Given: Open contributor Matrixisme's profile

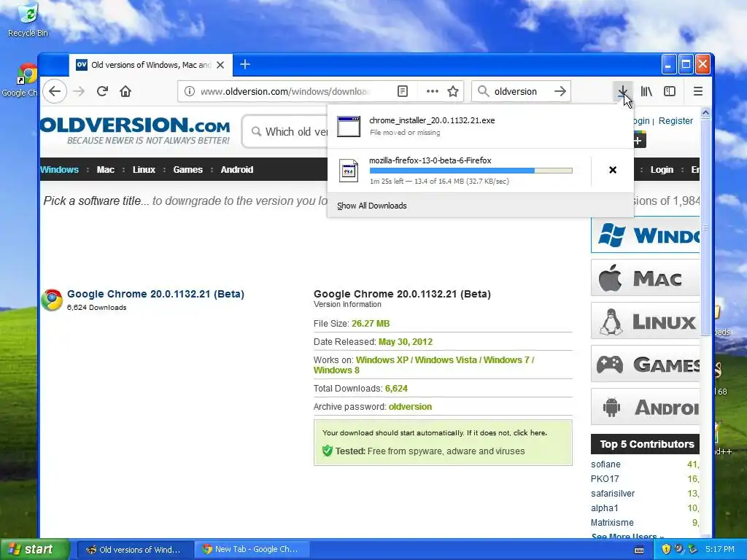Looking at the screenshot, I should [x=612, y=523].
